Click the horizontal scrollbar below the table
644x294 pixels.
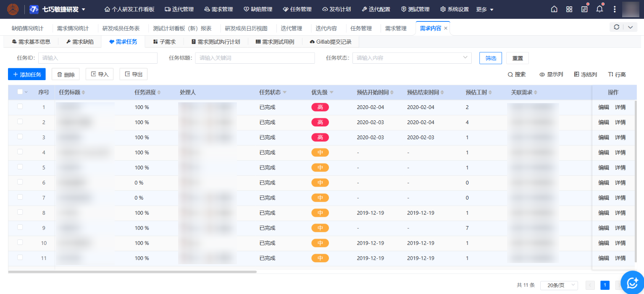pyautogui.click(x=132, y=272)
